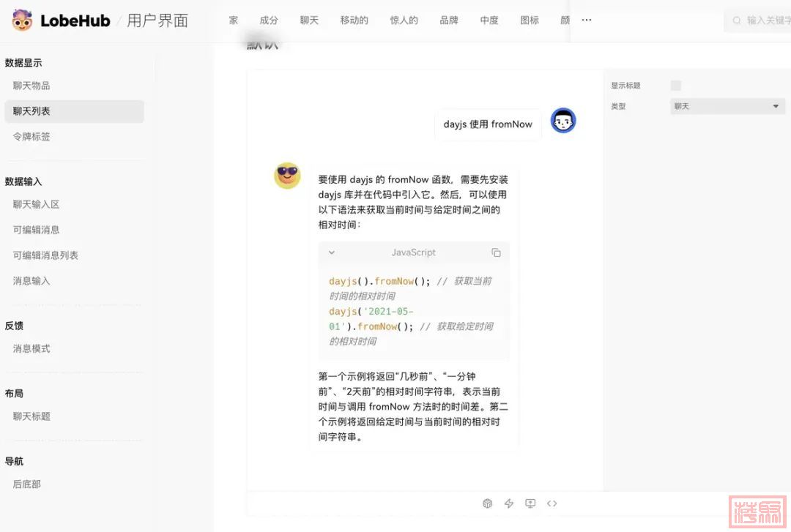The width and height of the screenshot is (791, 532).
Task: Click the 布局 sidebar section heading
Action: point(14,393)
